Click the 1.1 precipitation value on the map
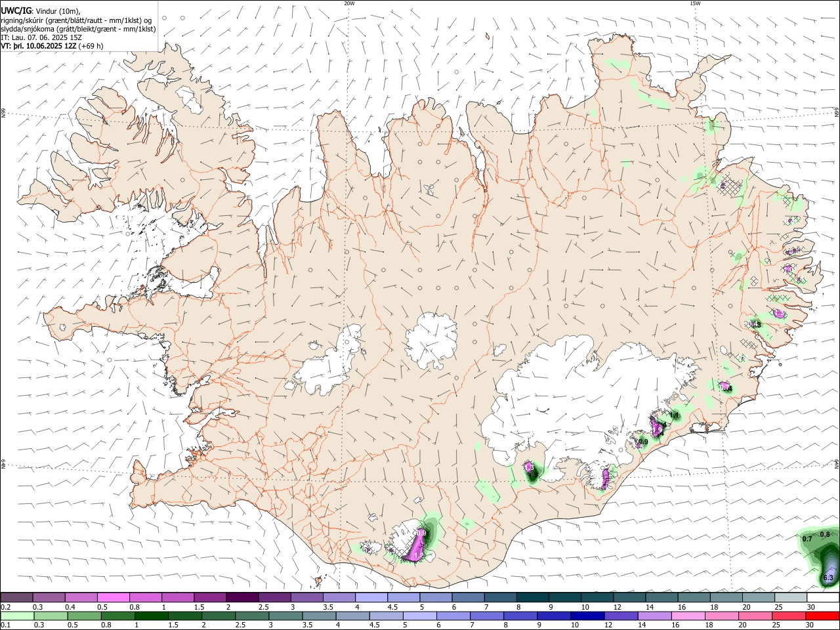Screen dimensions: 840x630 pos(674,415)
